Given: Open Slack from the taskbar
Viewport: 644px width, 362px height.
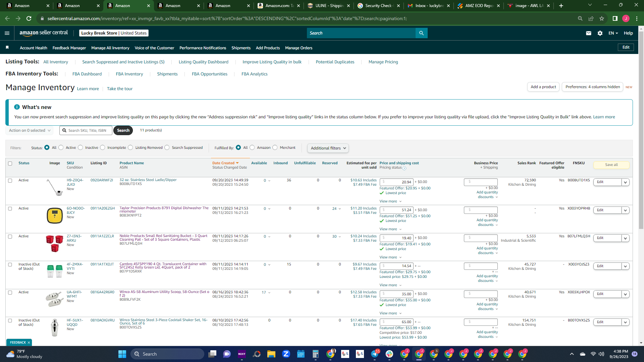Looking at the screenshot, I should (x=389, y=354).
